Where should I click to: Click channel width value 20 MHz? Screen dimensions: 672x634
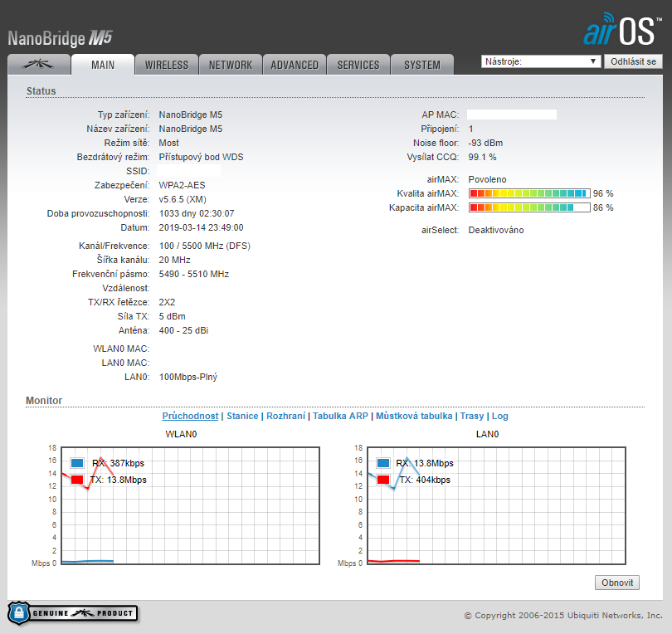coord(174,260)
